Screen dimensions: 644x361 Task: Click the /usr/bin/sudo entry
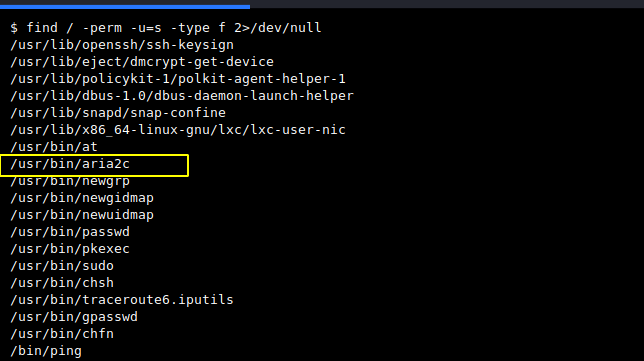[x=62, y=266]
